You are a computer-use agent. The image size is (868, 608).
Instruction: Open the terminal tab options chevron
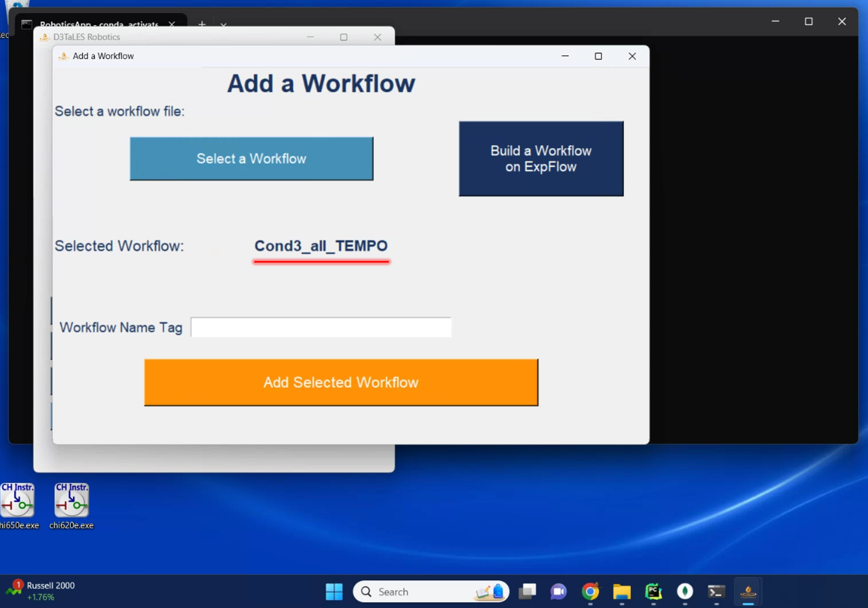223,25
